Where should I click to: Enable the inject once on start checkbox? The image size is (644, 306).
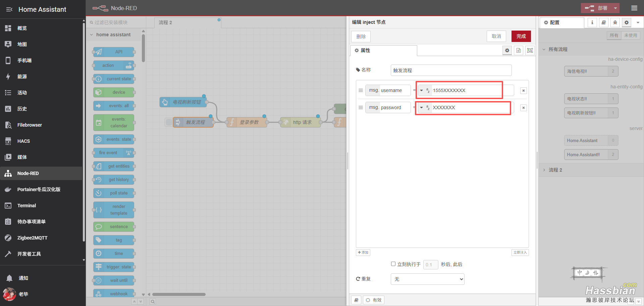pos(393,264)
